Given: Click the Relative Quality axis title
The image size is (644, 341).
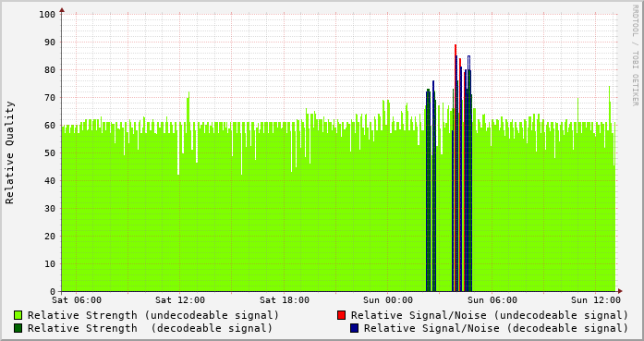Looking at the screenshot, I should point(10,152).
